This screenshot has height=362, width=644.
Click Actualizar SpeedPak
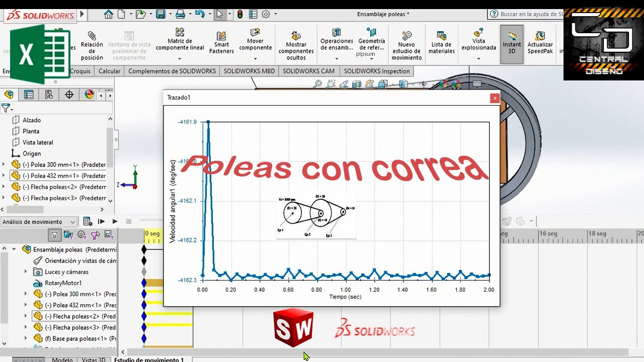pyautogui.click(x=540, y=42)
